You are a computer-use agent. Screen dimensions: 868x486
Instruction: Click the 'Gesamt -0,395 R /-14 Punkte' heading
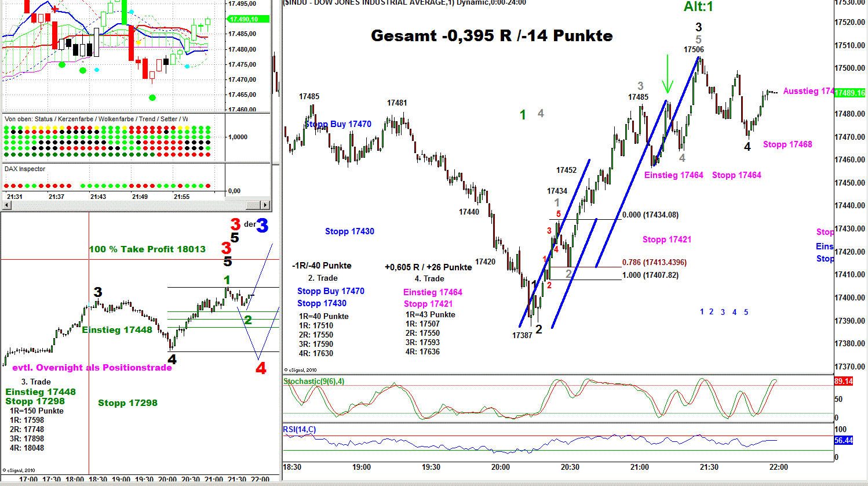(x=491, y=36)
